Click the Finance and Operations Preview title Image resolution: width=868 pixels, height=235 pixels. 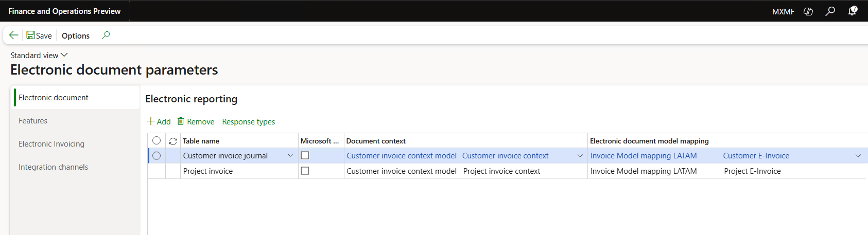pos(64,11)
